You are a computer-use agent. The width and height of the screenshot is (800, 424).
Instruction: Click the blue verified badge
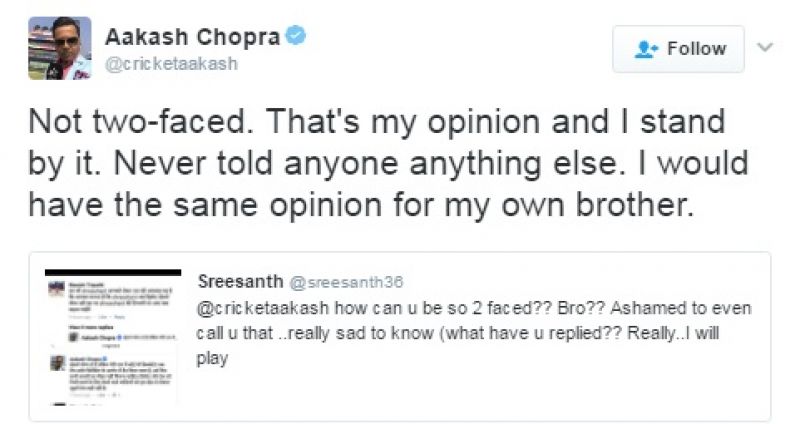(295, 36)
